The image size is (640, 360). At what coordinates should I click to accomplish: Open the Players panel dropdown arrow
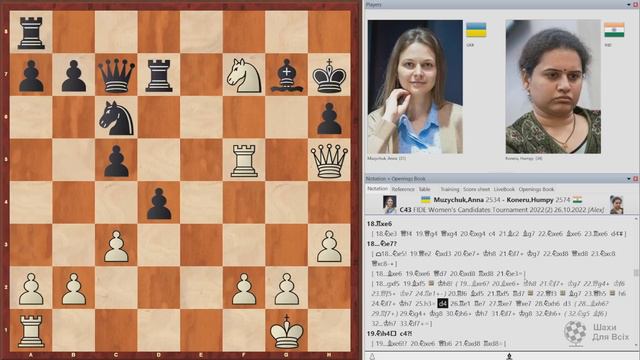coord(629,4)
